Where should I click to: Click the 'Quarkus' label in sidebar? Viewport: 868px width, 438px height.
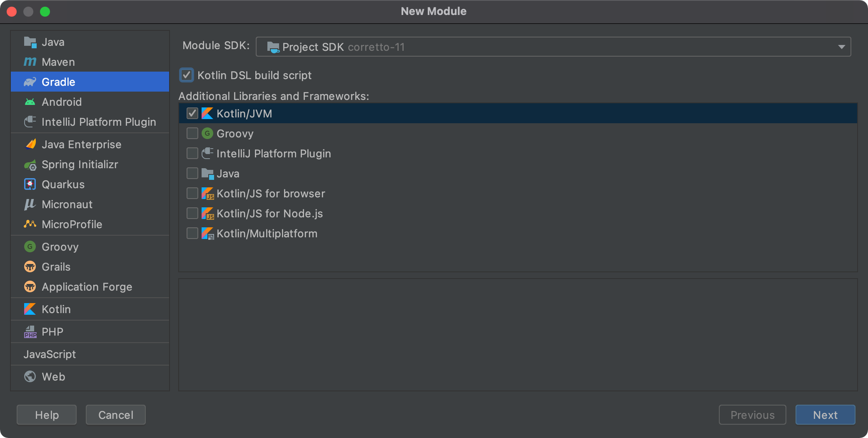click(x=63, y=184)
